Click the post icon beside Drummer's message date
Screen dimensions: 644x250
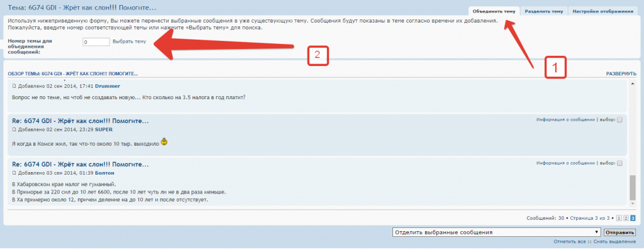tap(14, 86)
